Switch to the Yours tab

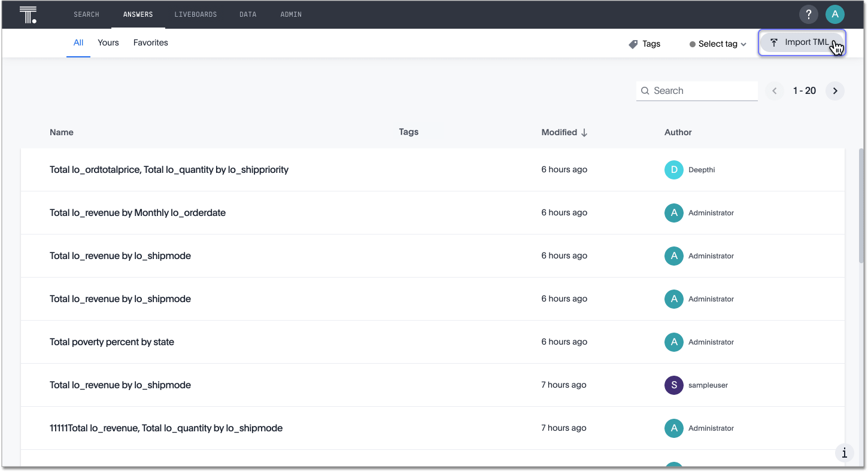tap(108, 43)
